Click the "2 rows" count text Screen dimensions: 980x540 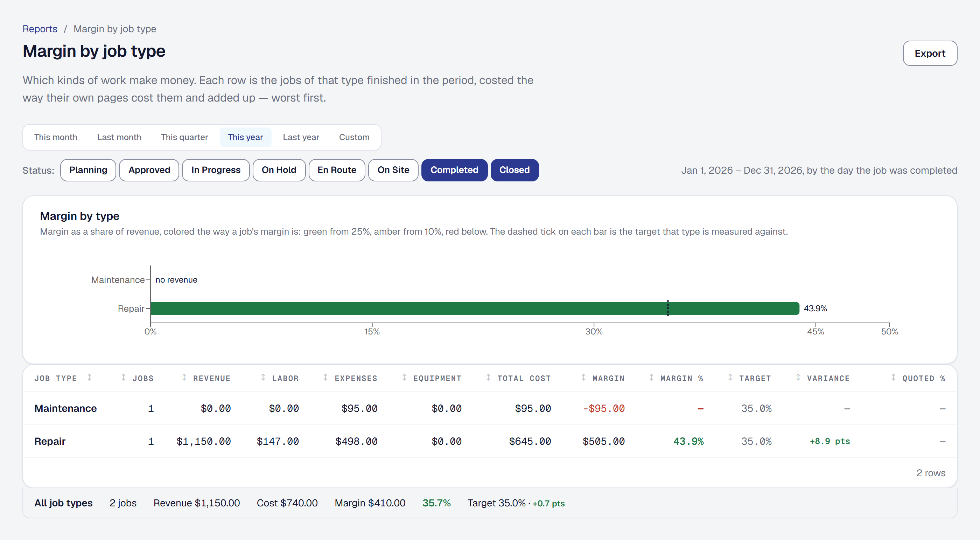(931, 473)
